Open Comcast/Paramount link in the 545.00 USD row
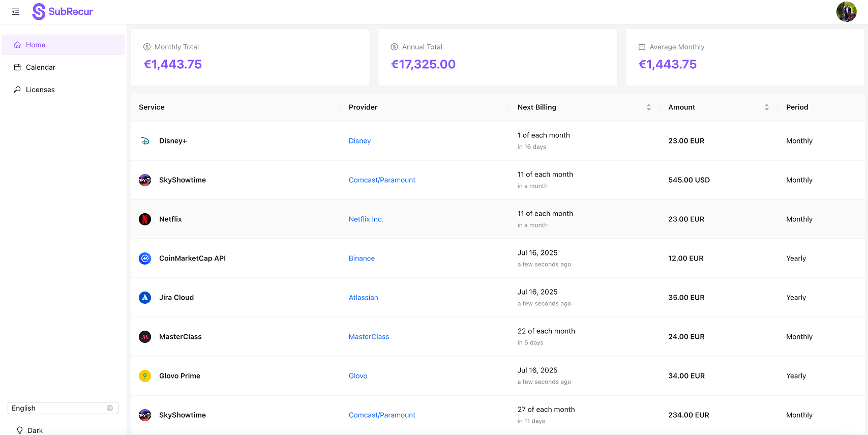The image size is (868, 435). (382, 180)
